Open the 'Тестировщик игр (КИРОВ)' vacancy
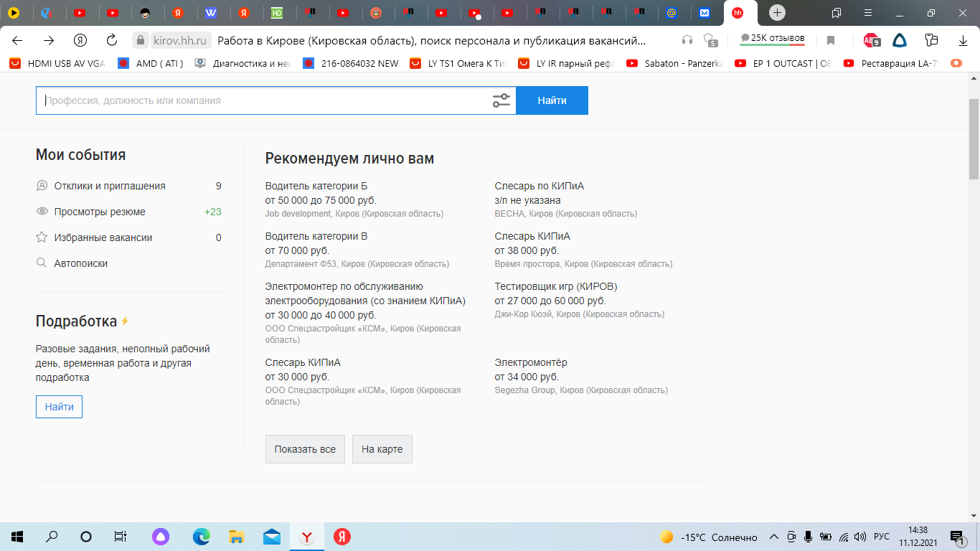The width and height of the screenshot is (980, 551). 555,286
